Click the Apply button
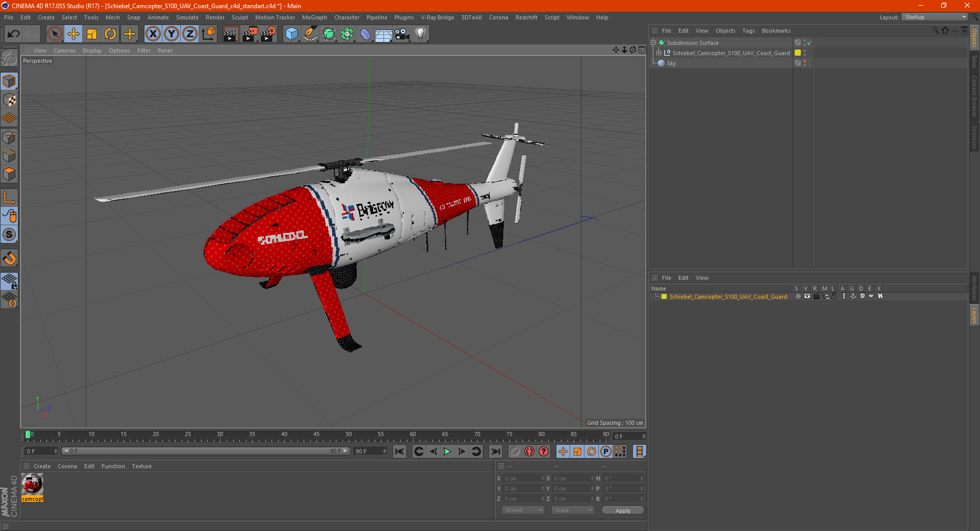 (623, 511)
